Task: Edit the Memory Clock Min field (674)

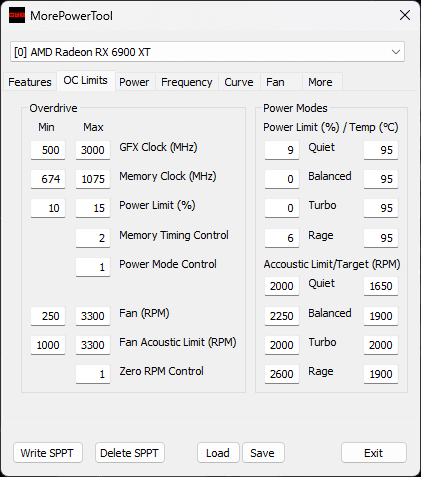Action: click(48, 179)
